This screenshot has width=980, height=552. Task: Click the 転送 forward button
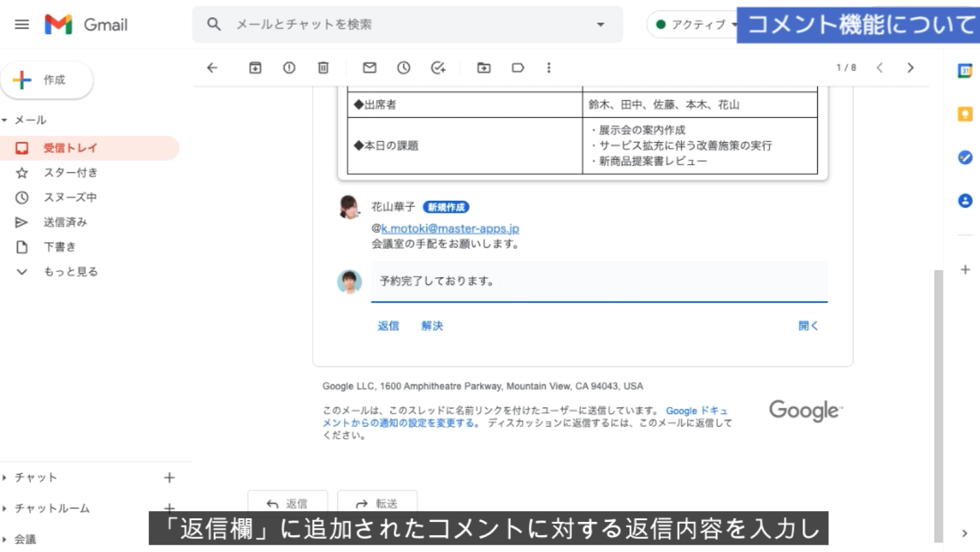[377, 503]
